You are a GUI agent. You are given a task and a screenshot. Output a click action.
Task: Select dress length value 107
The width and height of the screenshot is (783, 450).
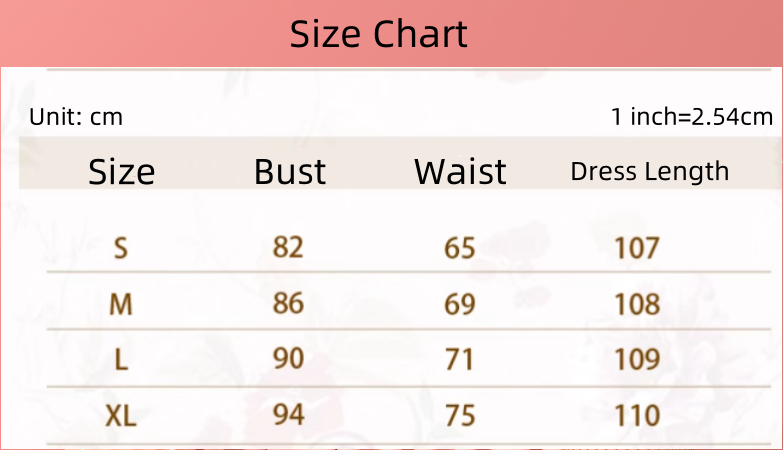tap(637, 247)
